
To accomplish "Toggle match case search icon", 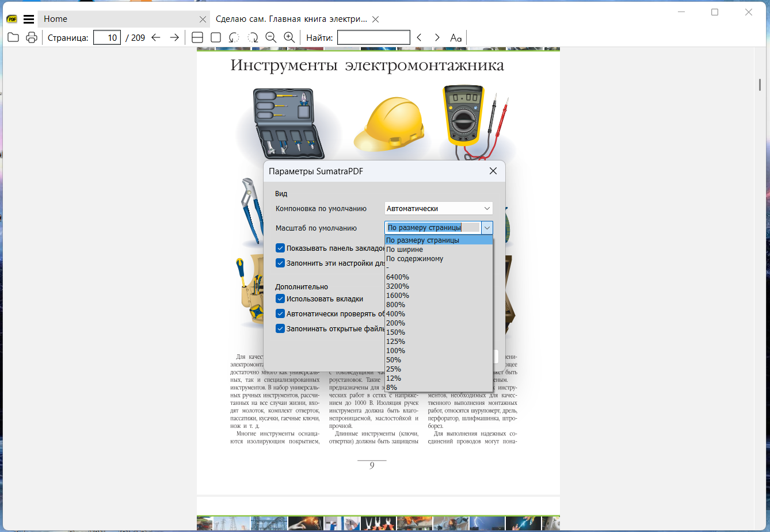I will pos(456,38).
